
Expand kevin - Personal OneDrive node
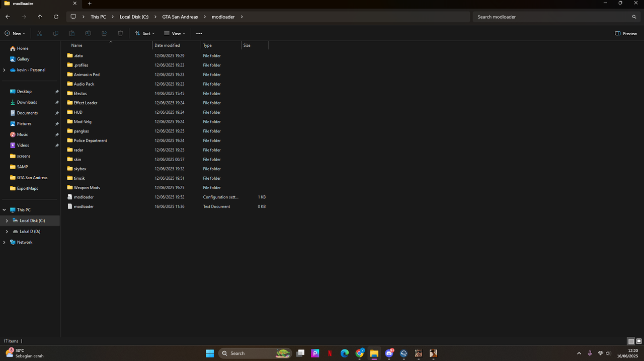[5, 70]
